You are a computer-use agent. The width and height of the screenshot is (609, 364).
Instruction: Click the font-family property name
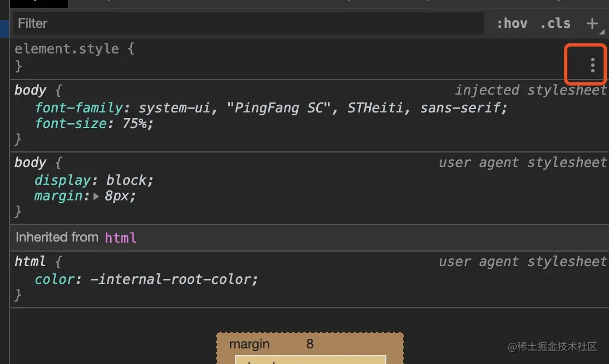coord(79,107)
